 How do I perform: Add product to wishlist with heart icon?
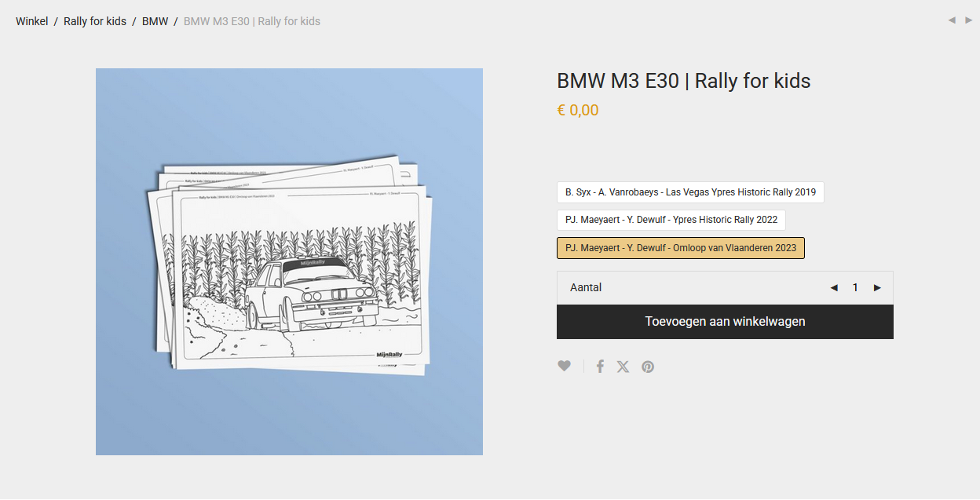(564, 367)
